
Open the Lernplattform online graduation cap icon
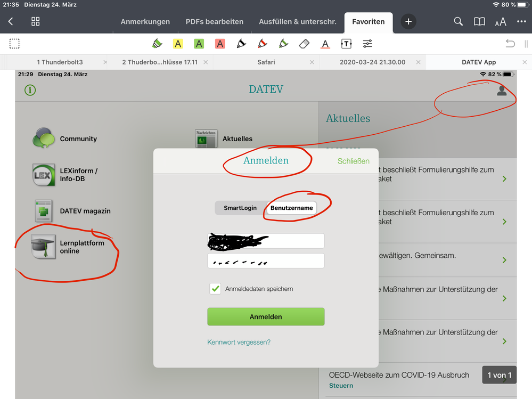pos(44,247)
